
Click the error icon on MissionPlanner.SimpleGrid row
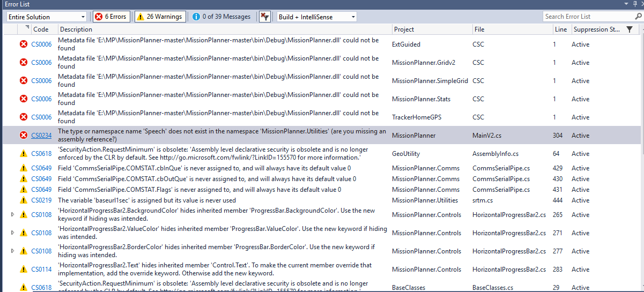click(x=24, y=81)
